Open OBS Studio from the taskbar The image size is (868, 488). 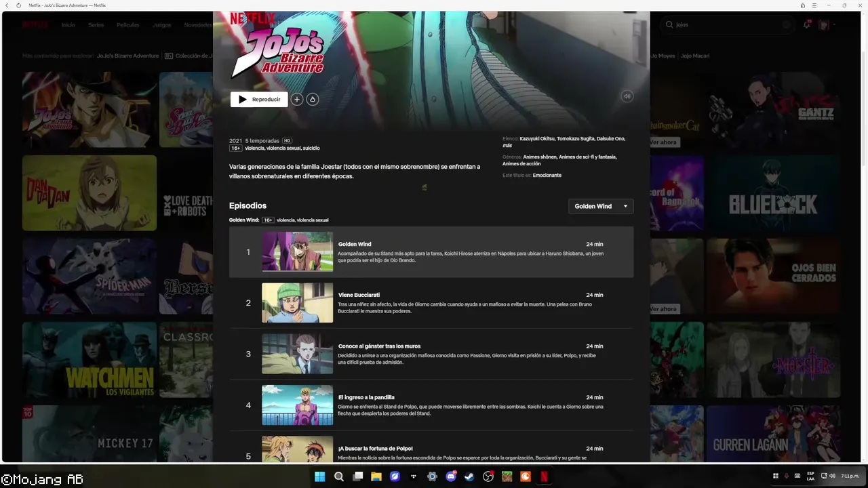click(x=488, y=476)
